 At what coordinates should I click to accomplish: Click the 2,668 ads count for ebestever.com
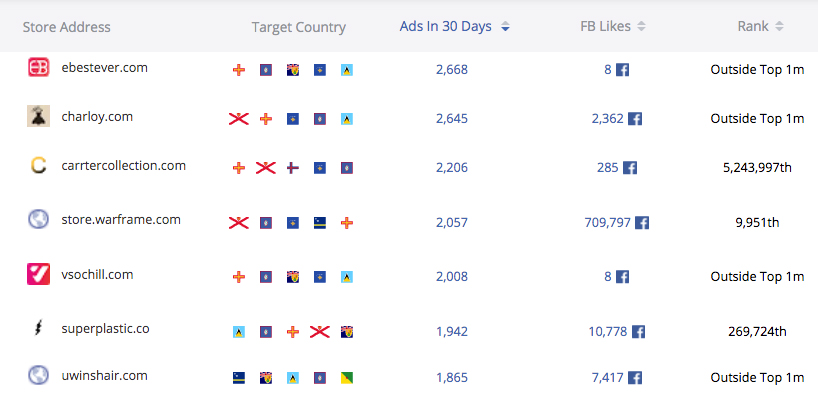point(452,69)
